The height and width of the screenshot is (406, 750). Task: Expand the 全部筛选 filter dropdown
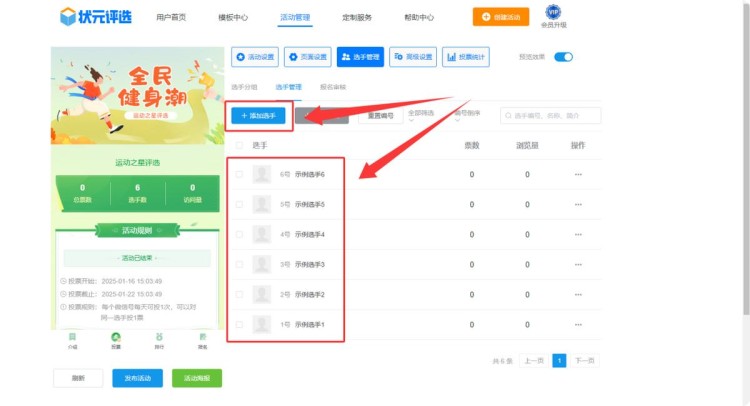pos(424,116)
